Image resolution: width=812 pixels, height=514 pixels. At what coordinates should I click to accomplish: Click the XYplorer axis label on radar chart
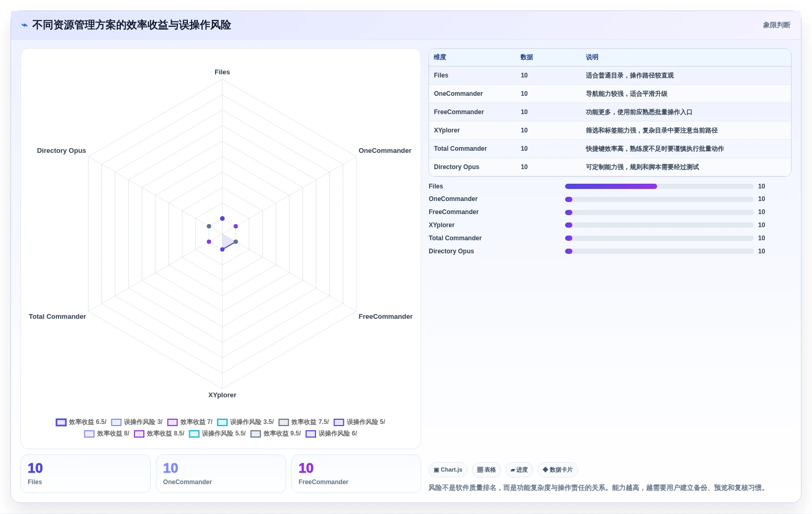tap(222, 395)
